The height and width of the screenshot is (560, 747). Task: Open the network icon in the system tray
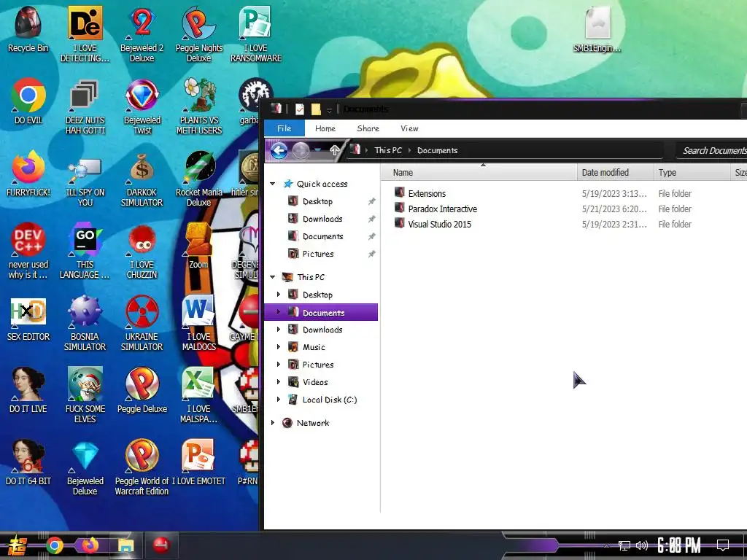[x=624, y=545]
